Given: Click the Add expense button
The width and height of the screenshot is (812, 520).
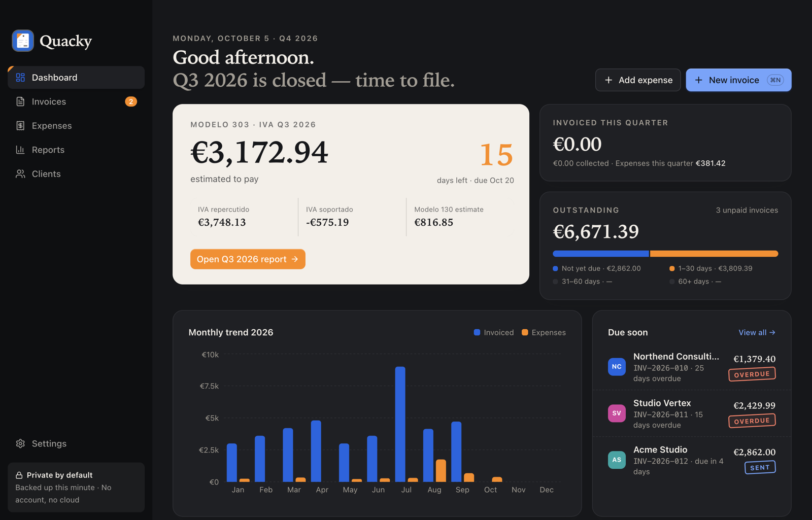Looking at the screenshot, I should tap(638, 80).
